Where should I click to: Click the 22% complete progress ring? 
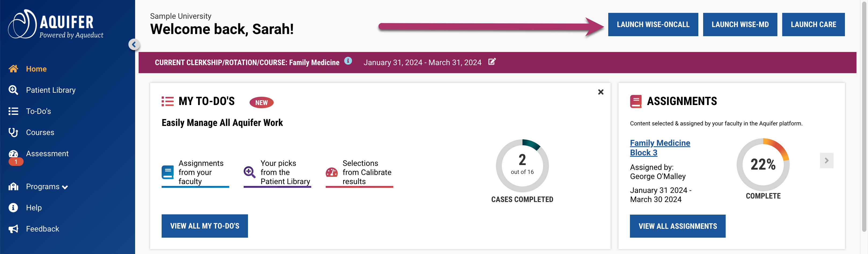[x=763, y=165]
